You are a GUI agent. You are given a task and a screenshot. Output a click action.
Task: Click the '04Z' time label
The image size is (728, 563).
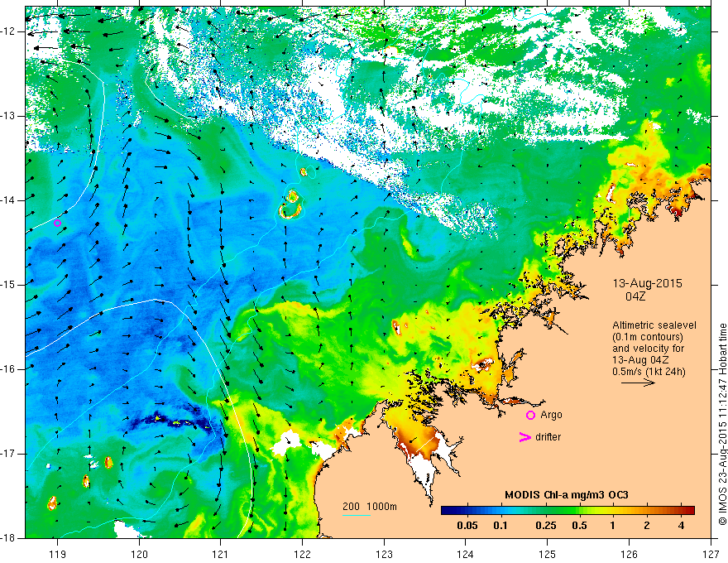point(635,296)
